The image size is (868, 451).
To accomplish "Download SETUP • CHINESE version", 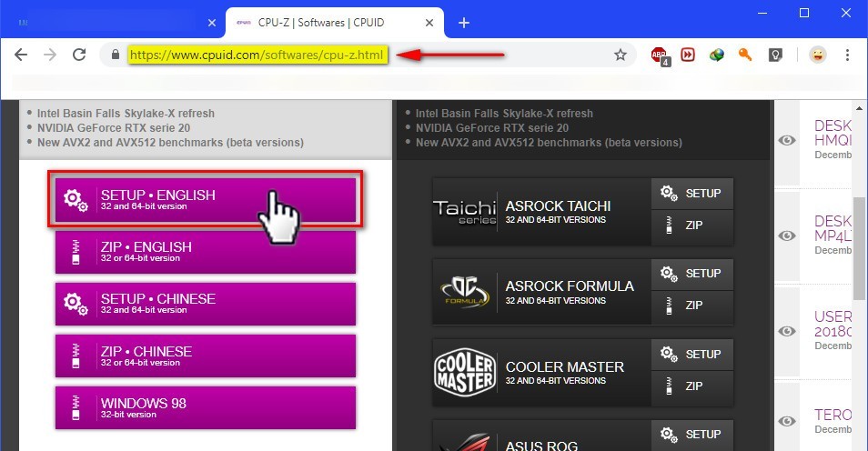I will coord(206,304).
